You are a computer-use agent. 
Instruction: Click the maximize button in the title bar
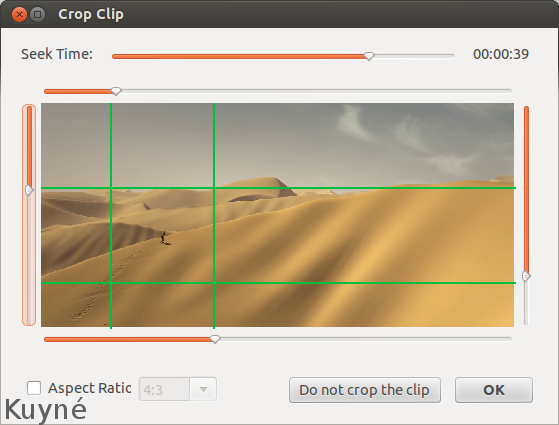tap(37, 15)
